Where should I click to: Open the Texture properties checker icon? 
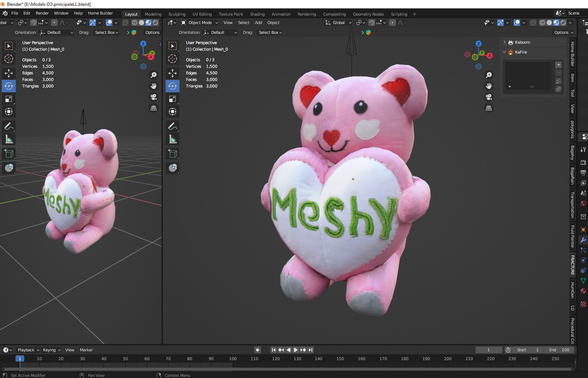583,304
